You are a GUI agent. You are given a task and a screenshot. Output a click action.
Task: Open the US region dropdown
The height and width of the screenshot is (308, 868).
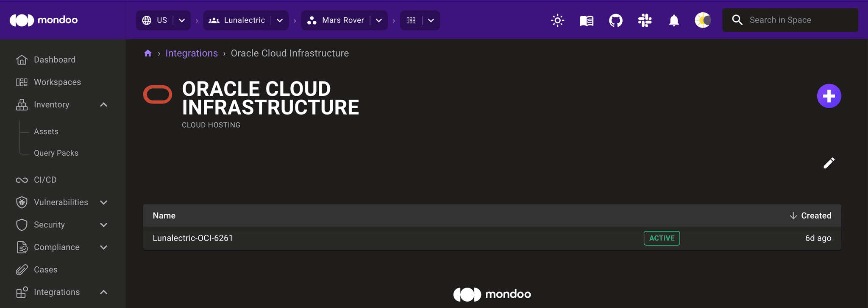coord(182,20)
